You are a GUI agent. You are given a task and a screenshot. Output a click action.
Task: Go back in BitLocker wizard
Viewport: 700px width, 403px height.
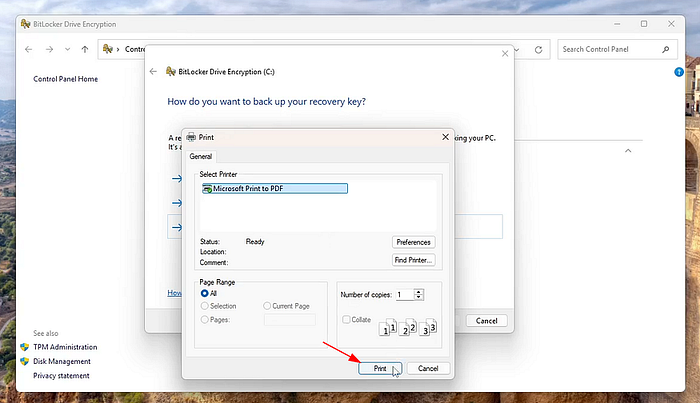pos(153,71)
